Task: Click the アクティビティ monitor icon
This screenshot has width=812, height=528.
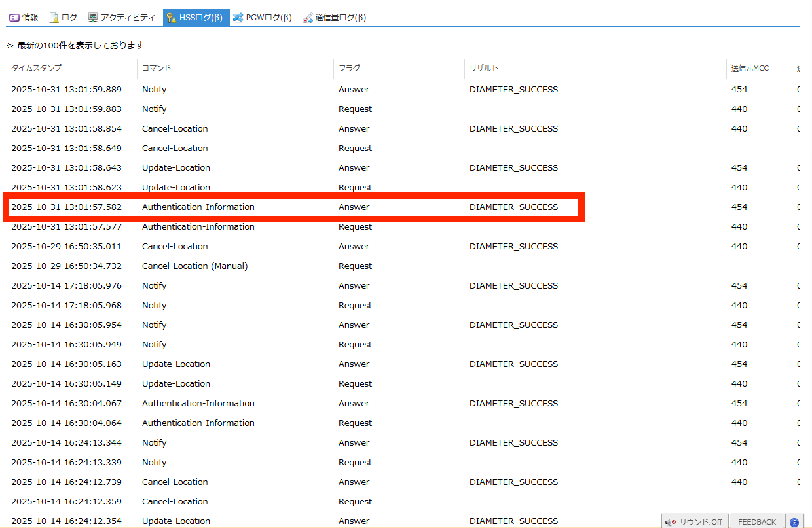Action: 93,18
